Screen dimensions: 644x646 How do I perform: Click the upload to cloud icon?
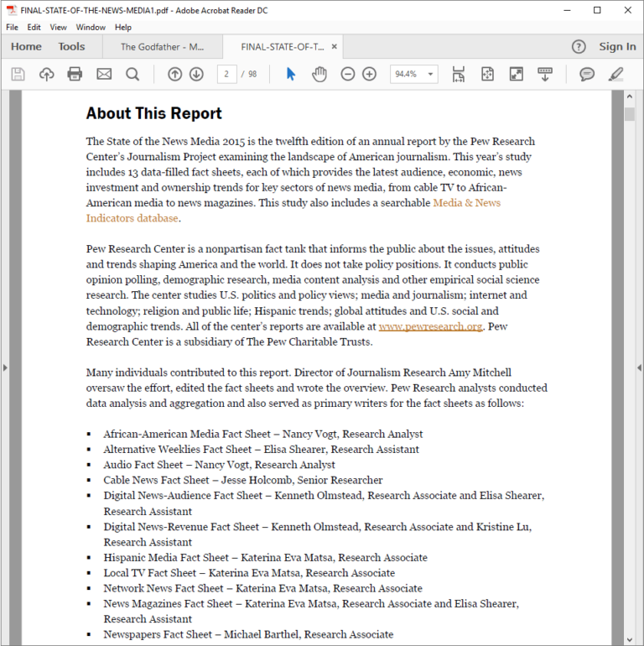coord(46,74)
